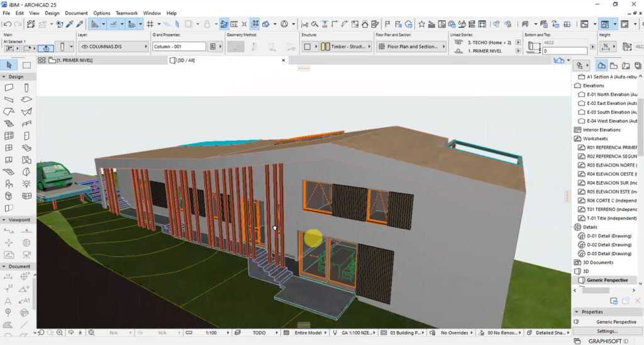Viewport: 644px width, 345px height.
Task: Open the Teamwork menu
Action: click(126, 13)
